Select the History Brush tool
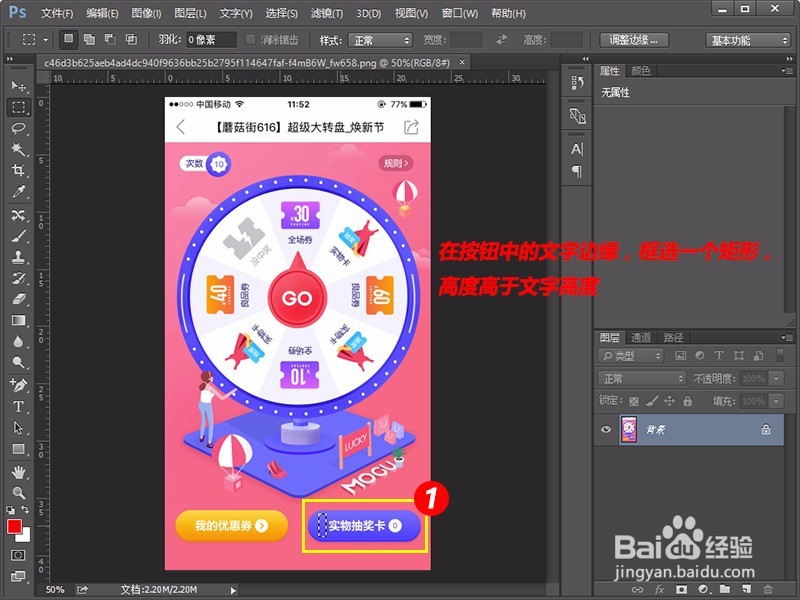 18,278
